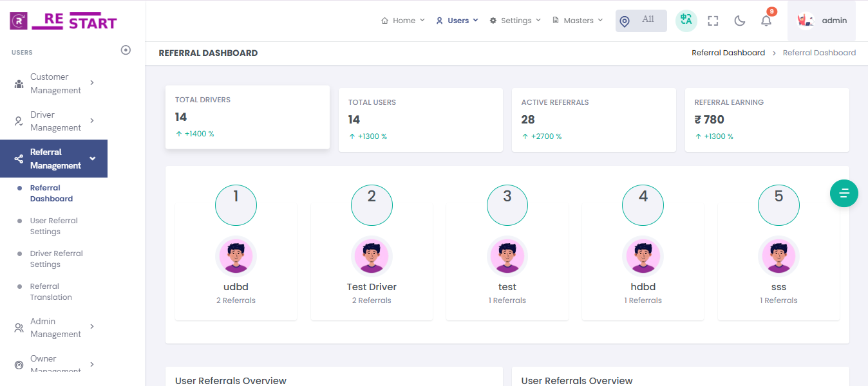The width and height of the screenshot is (868, 386).
Task: Open the Home dropdown menu
Action: point(403,21)
